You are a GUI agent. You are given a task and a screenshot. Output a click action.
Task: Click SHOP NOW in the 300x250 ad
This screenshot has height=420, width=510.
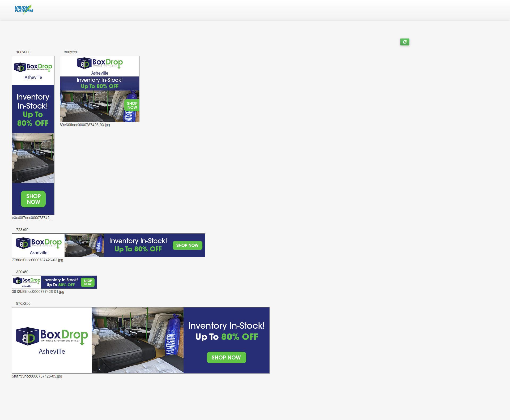132,105
